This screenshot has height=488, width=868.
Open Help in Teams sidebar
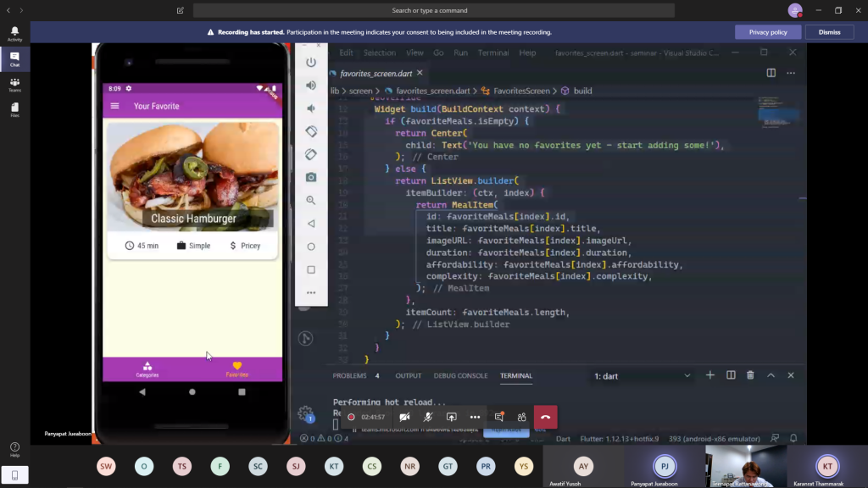(x=14, y=449)
